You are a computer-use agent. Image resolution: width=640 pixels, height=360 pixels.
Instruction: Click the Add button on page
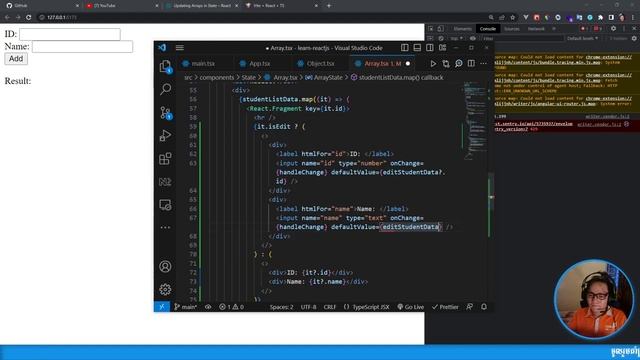click(x=16, y=59)
